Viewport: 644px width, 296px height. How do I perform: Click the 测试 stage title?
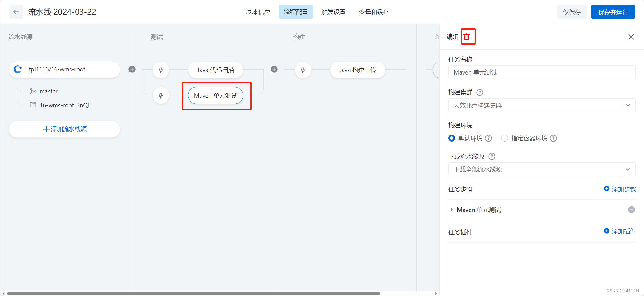156,37
